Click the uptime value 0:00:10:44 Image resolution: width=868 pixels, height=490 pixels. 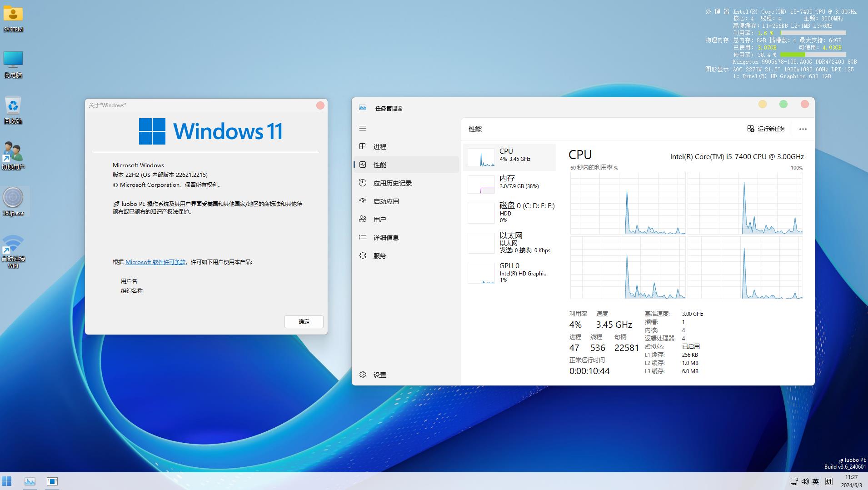pos(589,371)
